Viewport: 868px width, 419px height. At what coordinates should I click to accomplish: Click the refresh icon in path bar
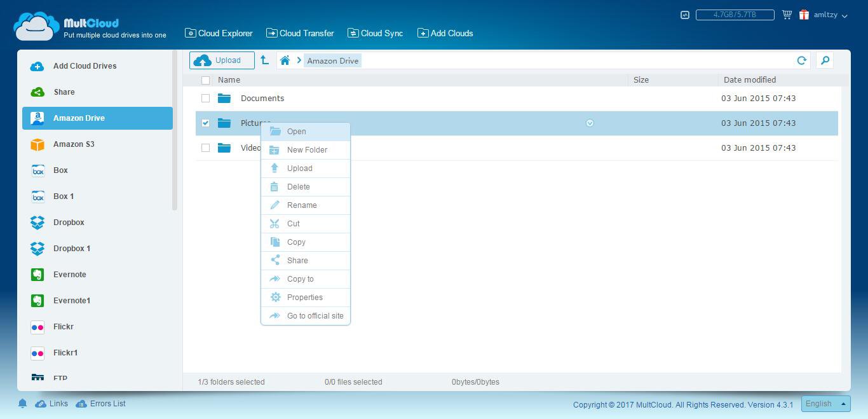pyautogui.click(x=801, y=60)
